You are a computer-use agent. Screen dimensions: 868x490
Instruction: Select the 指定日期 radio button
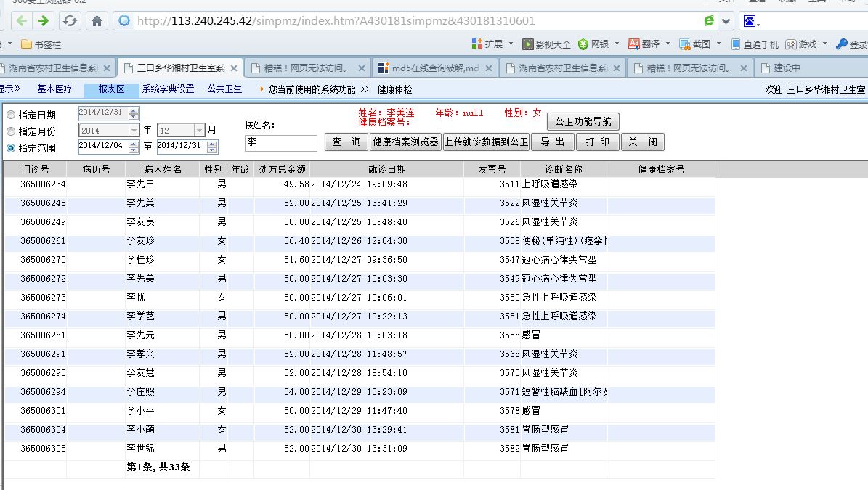click(x=10, y=115)
